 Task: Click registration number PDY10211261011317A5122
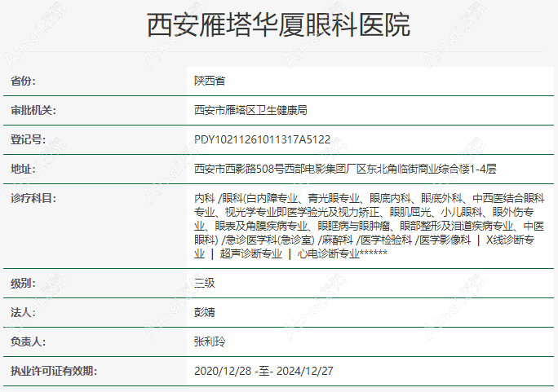[x=262, y=139]
